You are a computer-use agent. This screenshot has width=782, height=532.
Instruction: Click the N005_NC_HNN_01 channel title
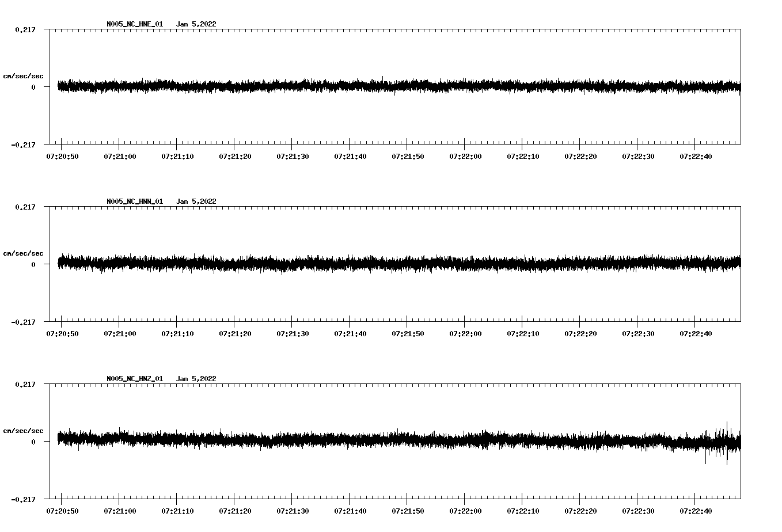click(x=135, y=202)
